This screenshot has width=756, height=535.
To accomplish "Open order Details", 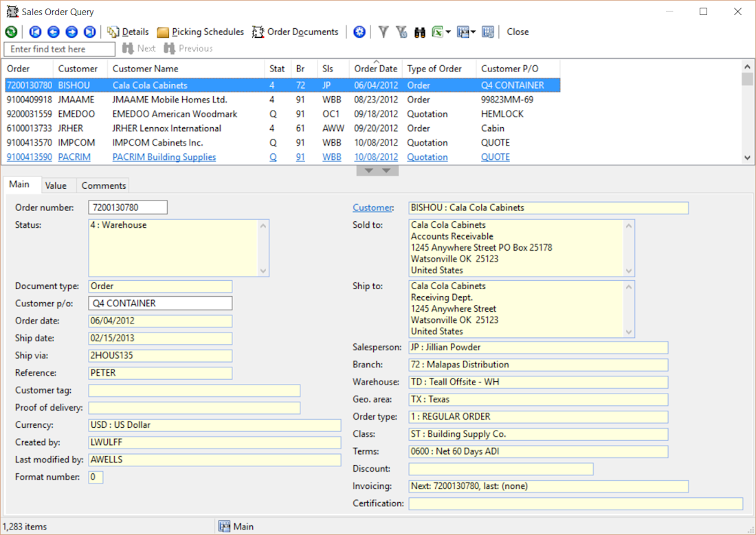I will pyautogui.click(x=128, y=32).
